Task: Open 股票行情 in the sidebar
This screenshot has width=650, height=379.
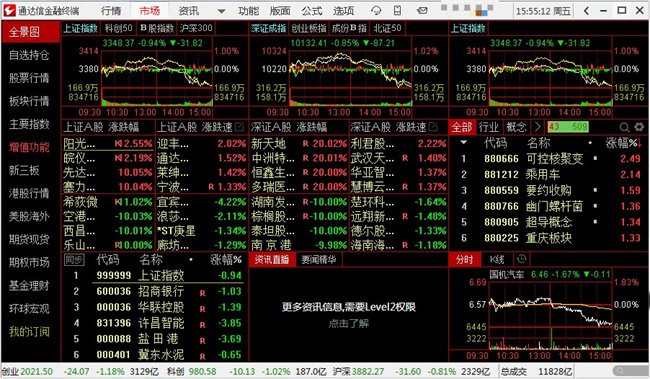Action: tap(29, 78)
